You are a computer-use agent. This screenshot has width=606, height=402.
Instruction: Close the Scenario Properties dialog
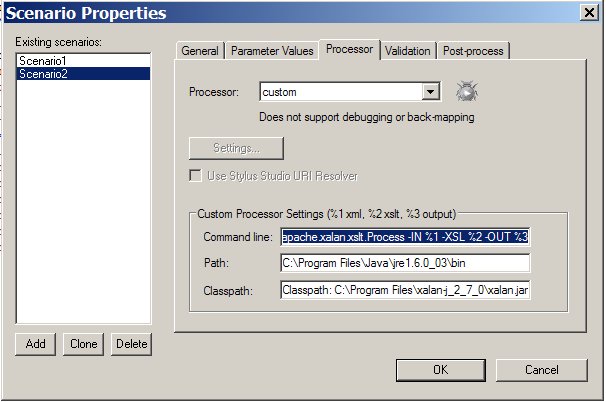[589, 13]
